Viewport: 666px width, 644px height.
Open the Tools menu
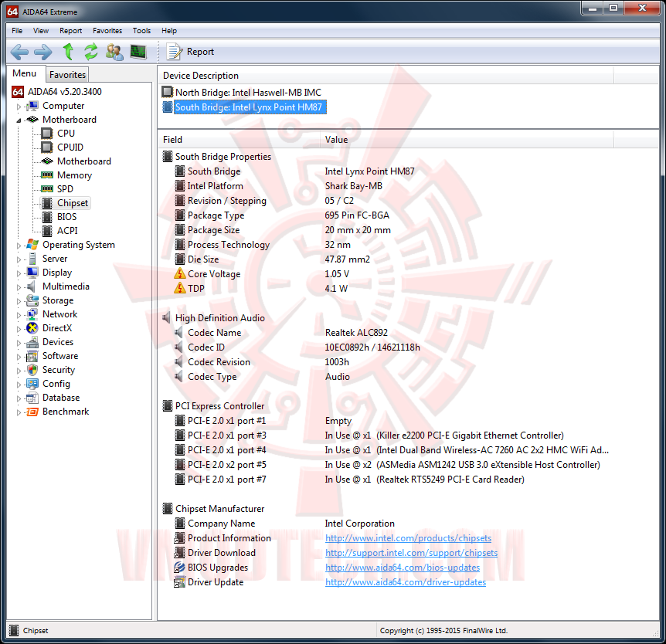point(141,31)
